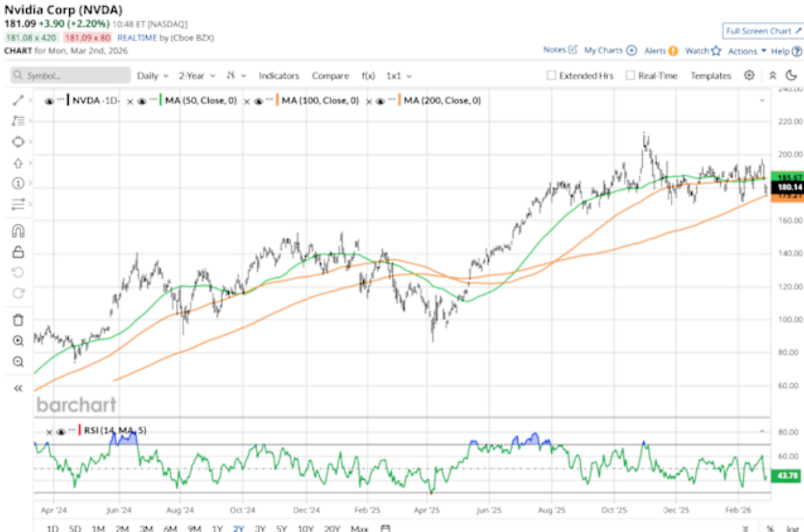Delete drawings with the trash icon
The height and width of the screenshot is (532, 804).
click(18, 320)
